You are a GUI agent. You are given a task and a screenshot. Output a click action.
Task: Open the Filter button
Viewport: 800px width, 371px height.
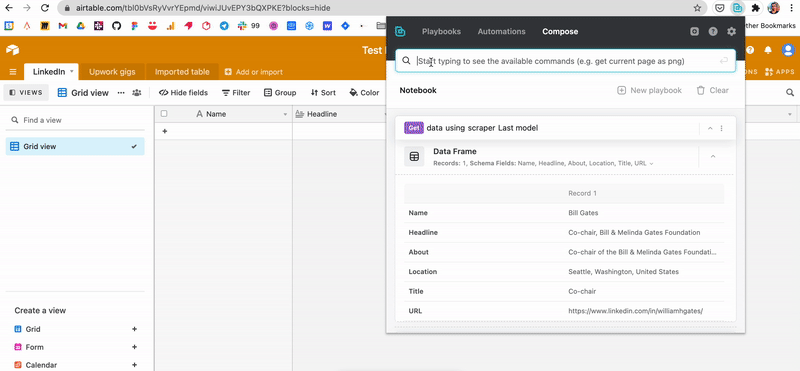coord(236,92)
